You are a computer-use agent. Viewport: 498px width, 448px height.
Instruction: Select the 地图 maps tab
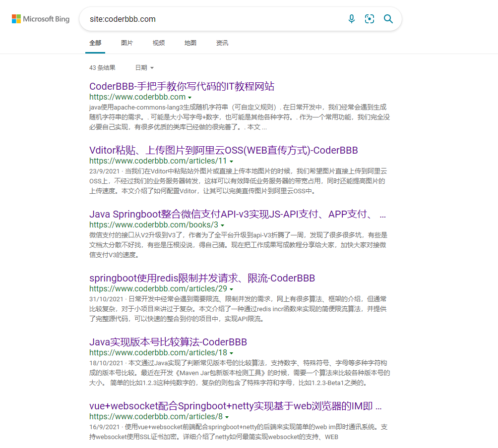tap(190, 43)
